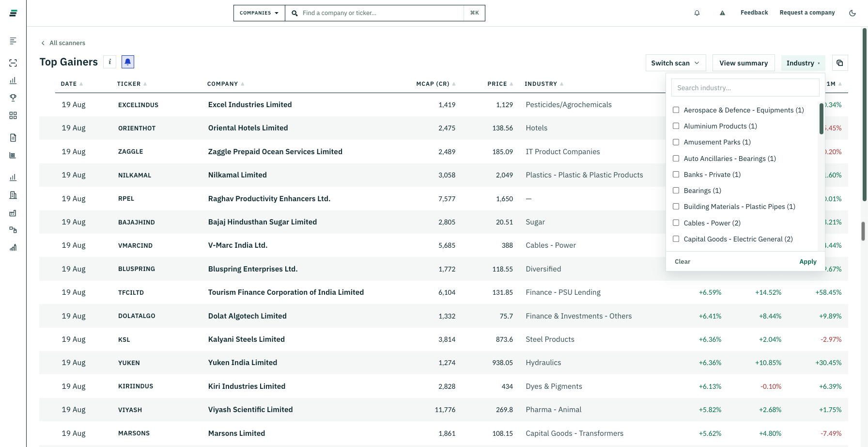Image resolution: width=868 pixels, height=447 pixels.
Task: Click ticker BAJAJHIND
Action: point(137,222)
